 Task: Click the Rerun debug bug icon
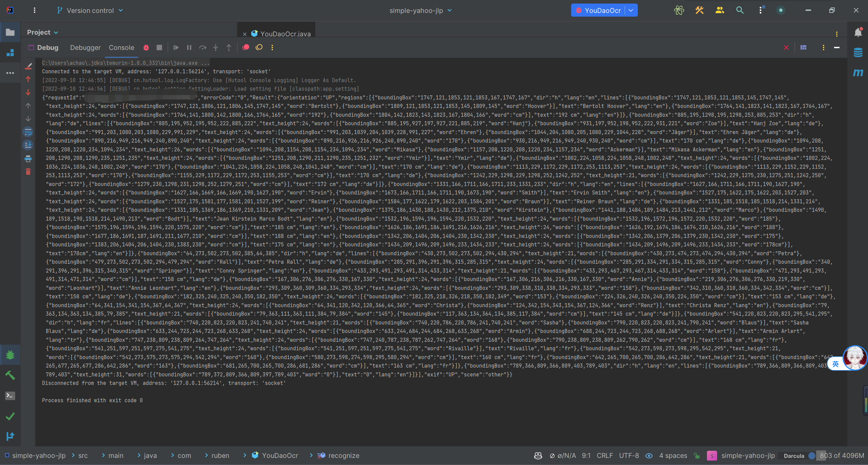click(x=146, y=48)
